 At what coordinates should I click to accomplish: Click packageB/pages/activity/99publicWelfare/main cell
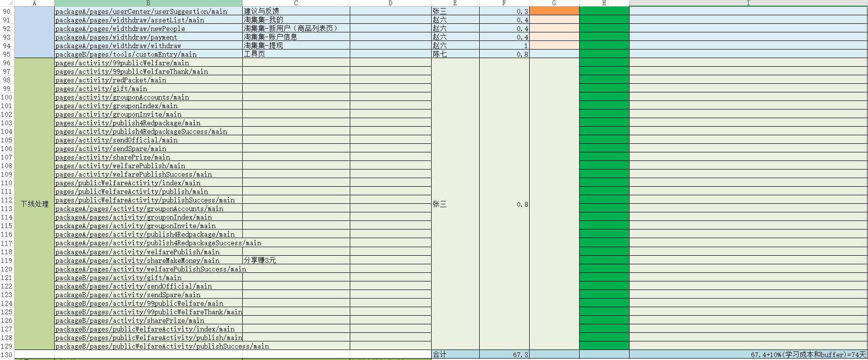(x=148, y=303)
